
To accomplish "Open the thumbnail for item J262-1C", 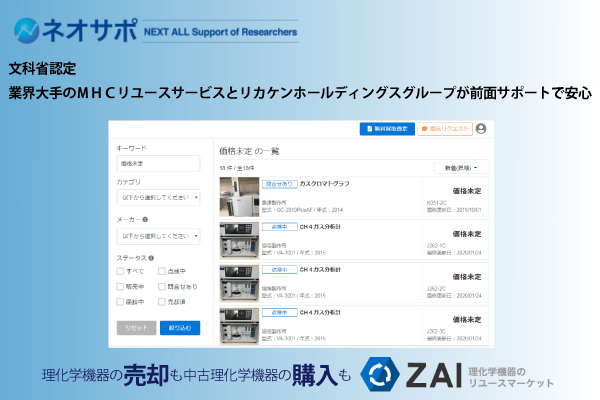I will tap(239, 240).
